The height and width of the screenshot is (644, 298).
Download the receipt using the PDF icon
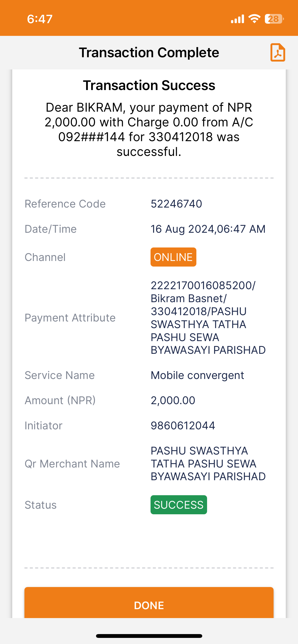(x=278, y=52)
